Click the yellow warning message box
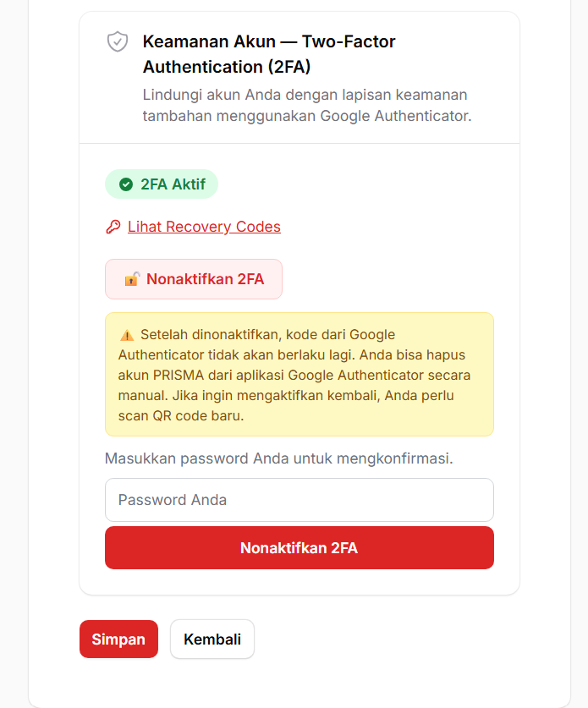588x708 pixels. 299,374
